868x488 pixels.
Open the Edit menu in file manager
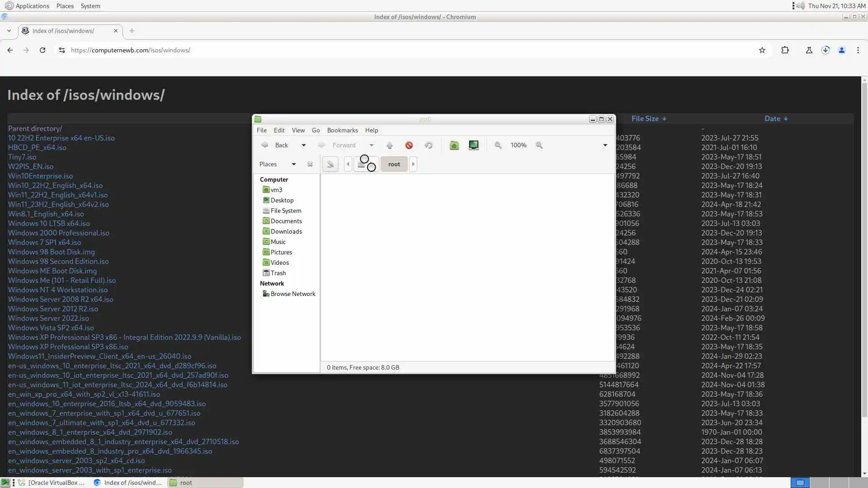click(279, 130)
